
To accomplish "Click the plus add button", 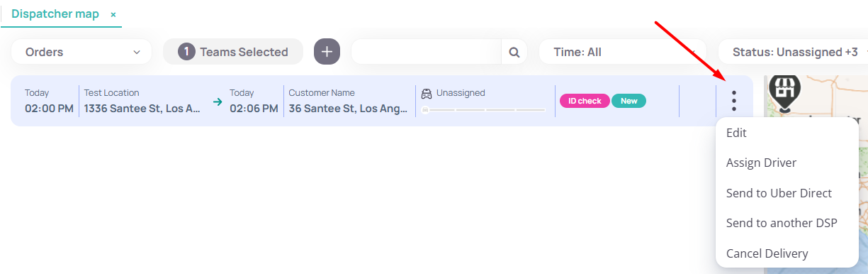I will tap(327, 52).
